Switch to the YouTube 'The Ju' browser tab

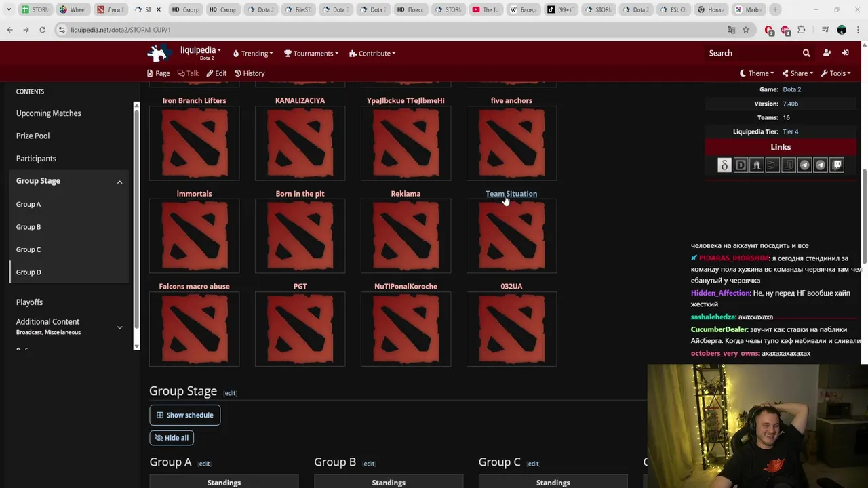486,9
